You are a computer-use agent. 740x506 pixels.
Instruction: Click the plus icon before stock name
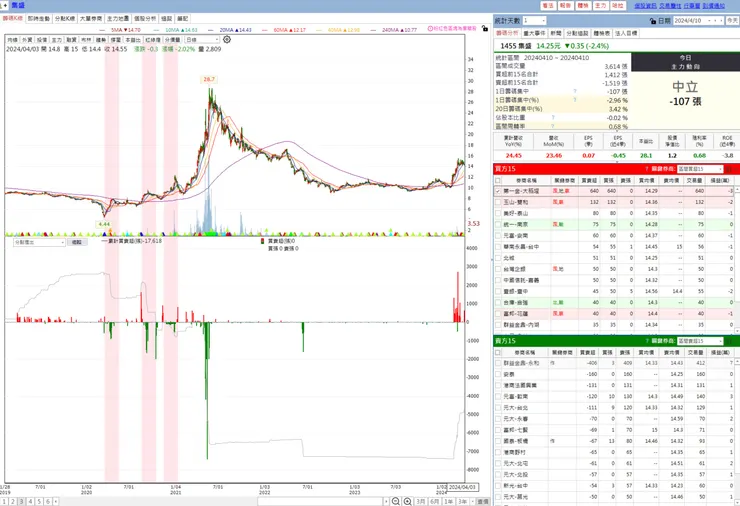pyautogui.click(x=5, y=5)
